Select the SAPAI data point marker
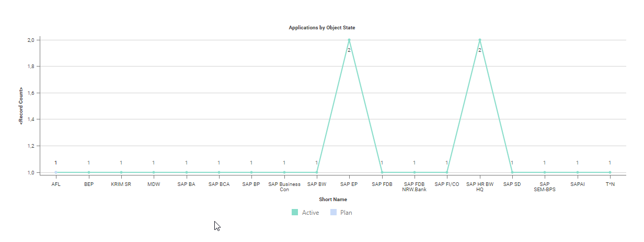Screen dimensions: 644x242 (578, 172)
